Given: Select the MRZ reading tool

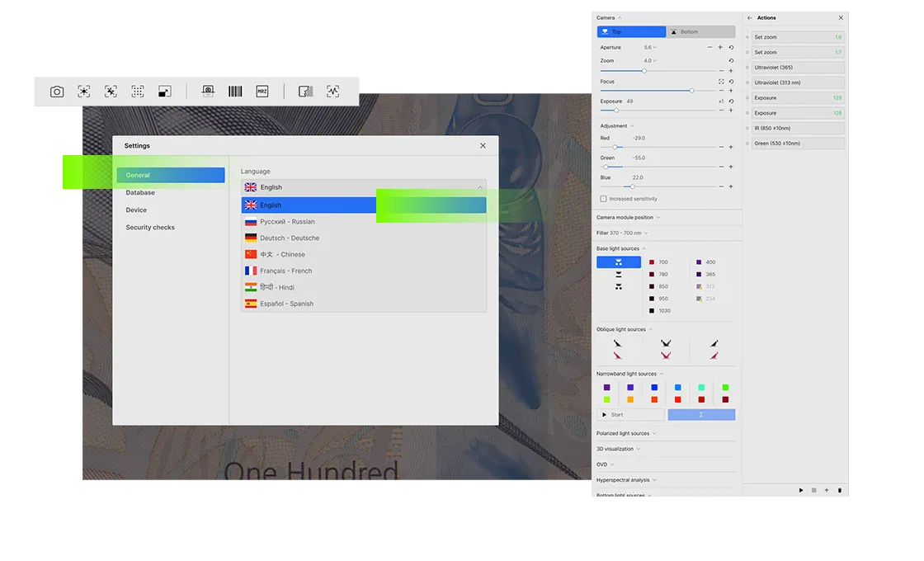Looking at the screenshot, I should 262,92.
